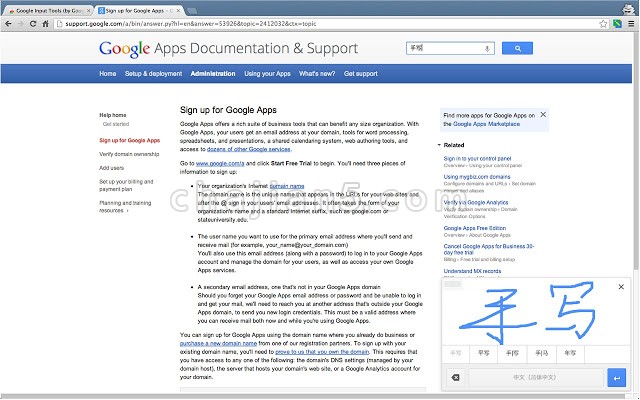Open the What's new? menu item
The width and height of the screenshot is (640, 400).
317,74
